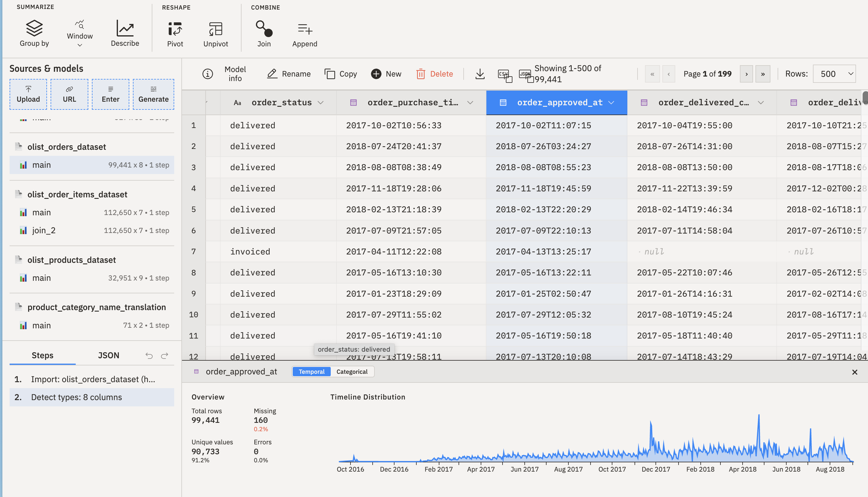Open the order_status column menu chevron
The image size is (868, 497).
coord(321,102)
